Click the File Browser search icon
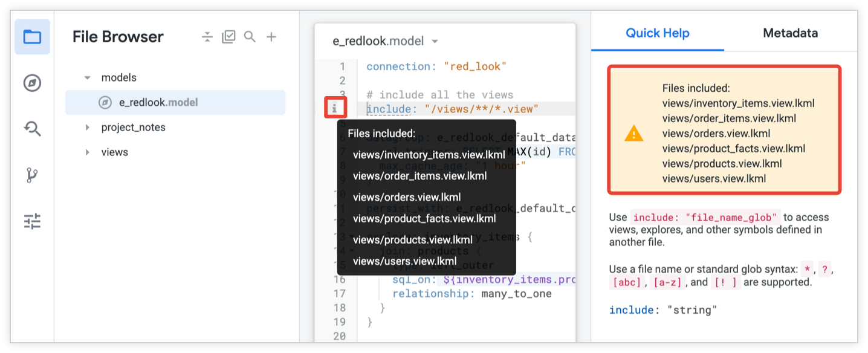This screenshot has width=868, height=353. tap(250, 37)
